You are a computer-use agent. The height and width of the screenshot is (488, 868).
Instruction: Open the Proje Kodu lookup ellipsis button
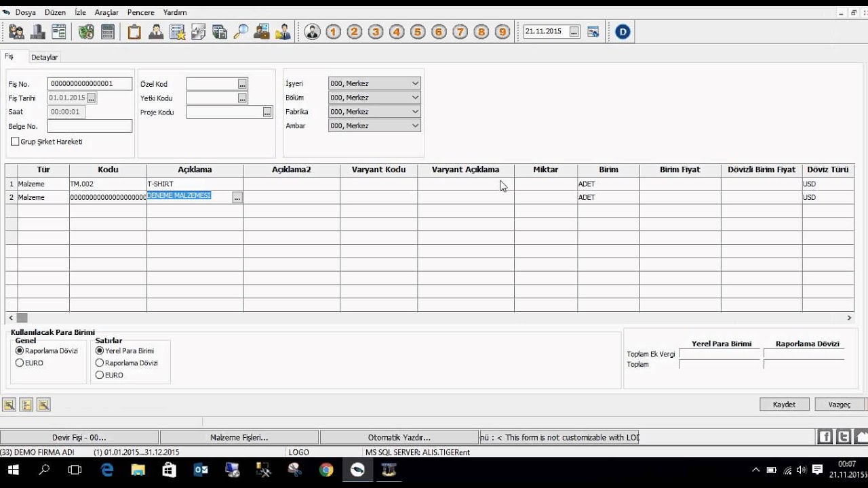267,113
